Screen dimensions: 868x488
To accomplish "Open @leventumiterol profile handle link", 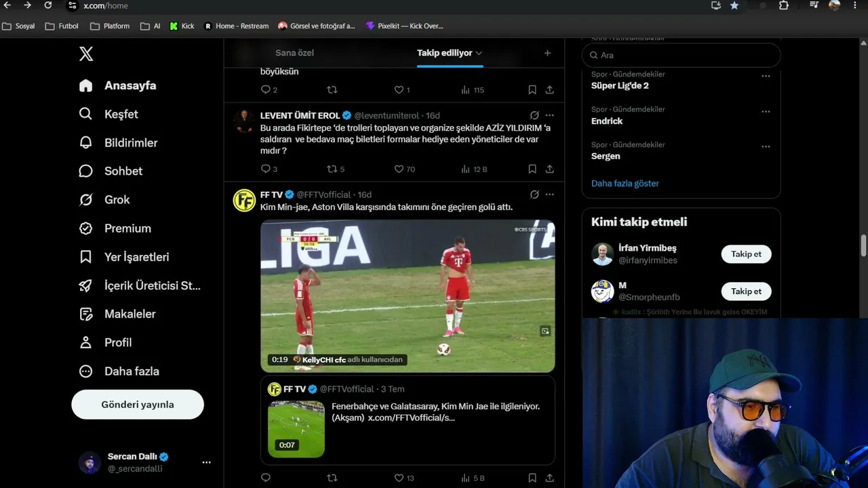I will point(387,115).
